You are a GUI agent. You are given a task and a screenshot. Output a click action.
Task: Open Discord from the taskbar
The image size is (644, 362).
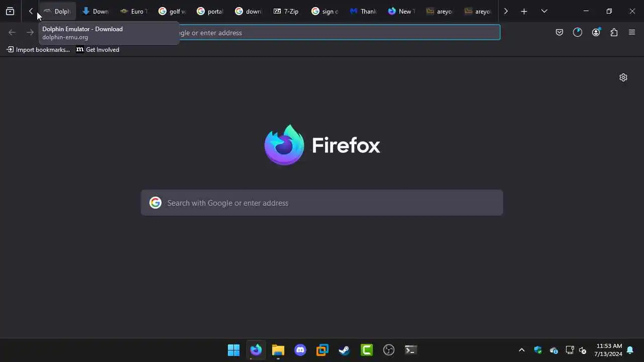(300, 350)
